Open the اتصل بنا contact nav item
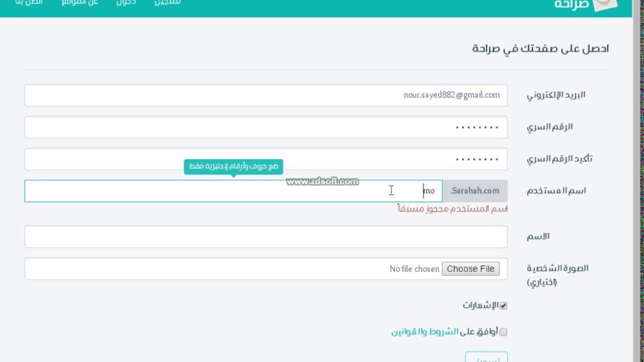Viewport: 644px width, 362px height. [29, 3]
